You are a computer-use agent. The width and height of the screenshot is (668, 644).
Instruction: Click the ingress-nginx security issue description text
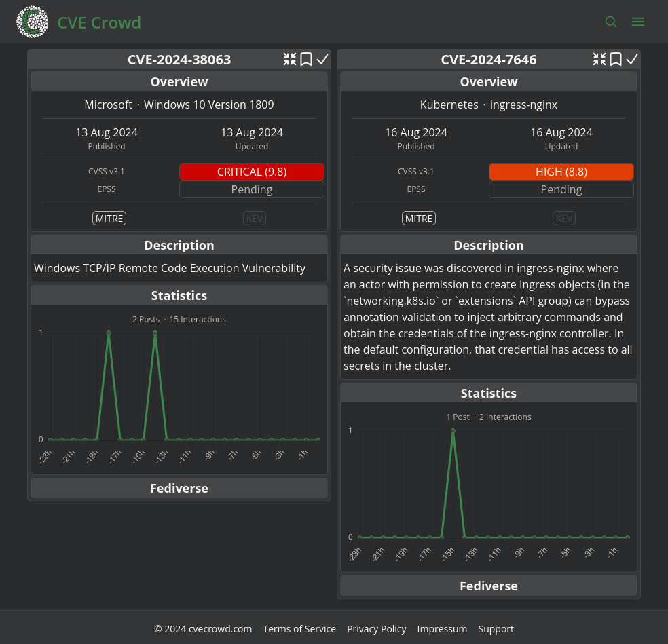click(488, 317)
